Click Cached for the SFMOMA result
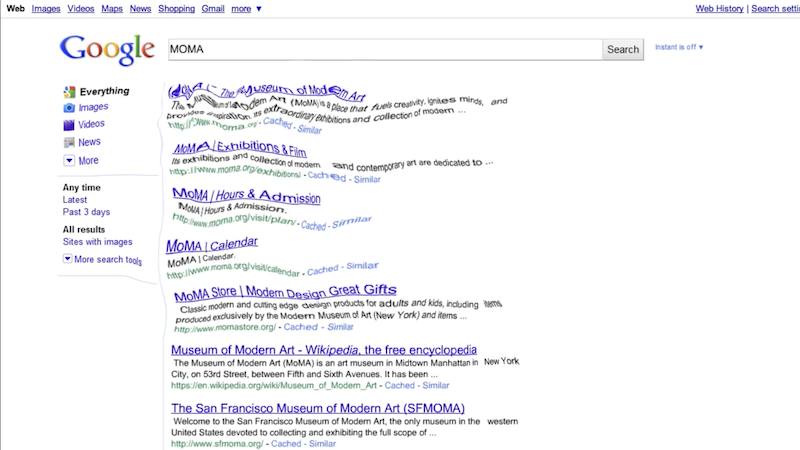Image resolution: width=800 pixels, height=450 pixels. (x=286, y=444)
